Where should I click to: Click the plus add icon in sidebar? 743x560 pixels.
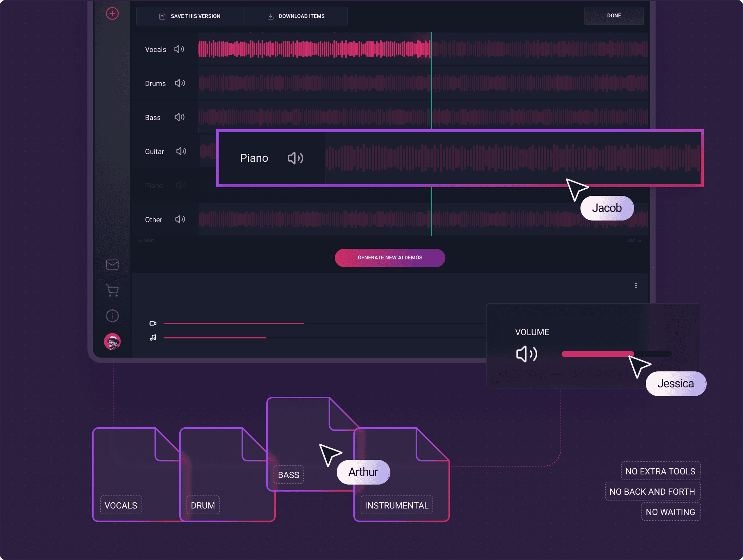pyautogui.click(x=112, y=14)
